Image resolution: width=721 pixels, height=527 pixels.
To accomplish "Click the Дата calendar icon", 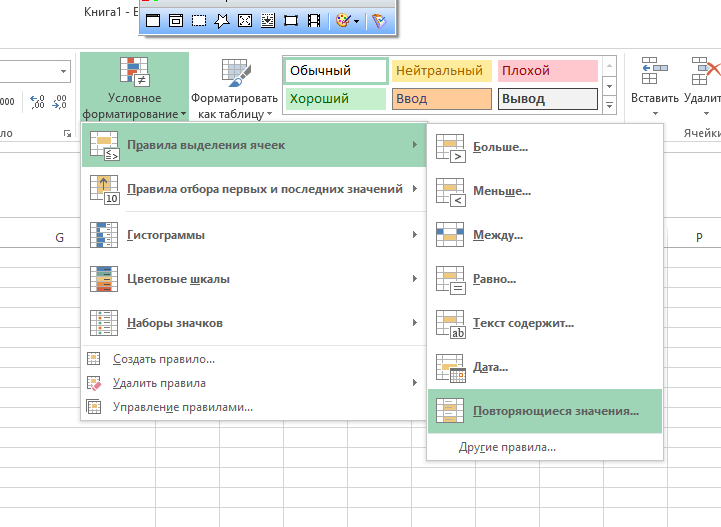I will 451,368.
